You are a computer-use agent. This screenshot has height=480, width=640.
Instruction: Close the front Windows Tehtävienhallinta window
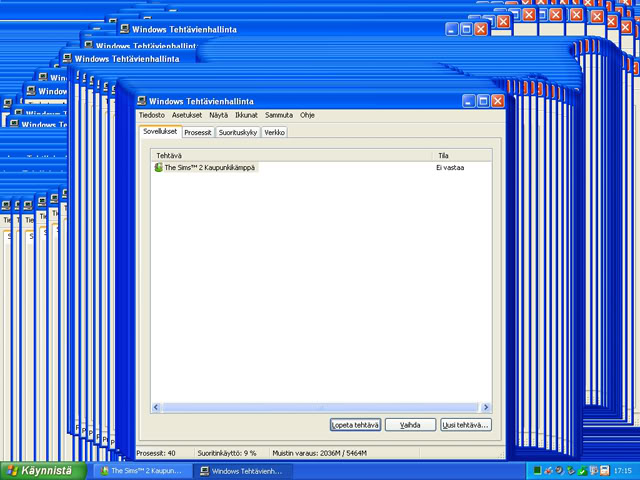(x=498, y=101)
